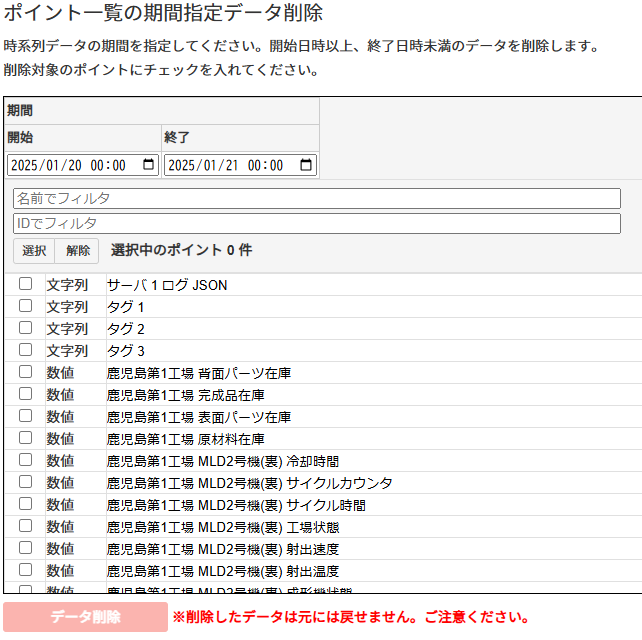Check the サーバ 1 ログ JSON checkbox
The image size is (642, 640).
(25, 284)
